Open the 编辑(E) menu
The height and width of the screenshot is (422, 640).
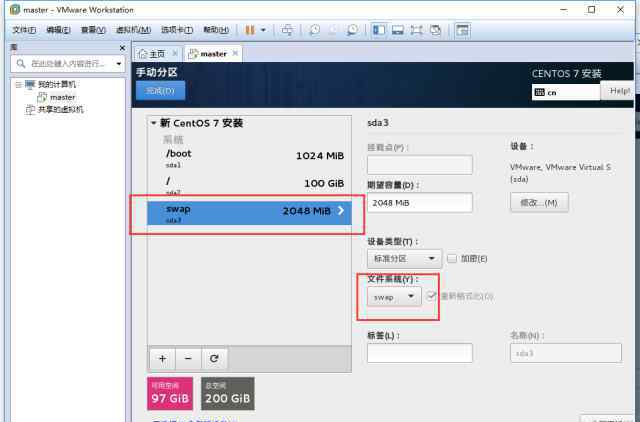click(58, 30)
